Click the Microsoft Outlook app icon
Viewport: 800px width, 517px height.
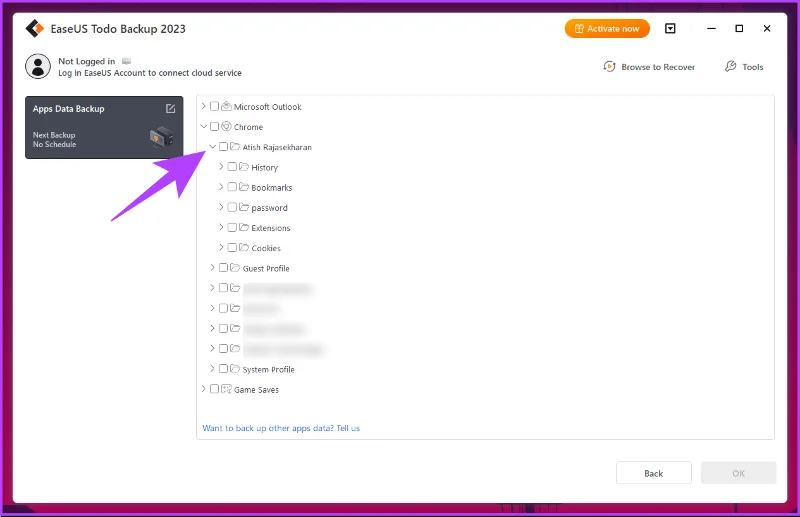tap(227, 106)
